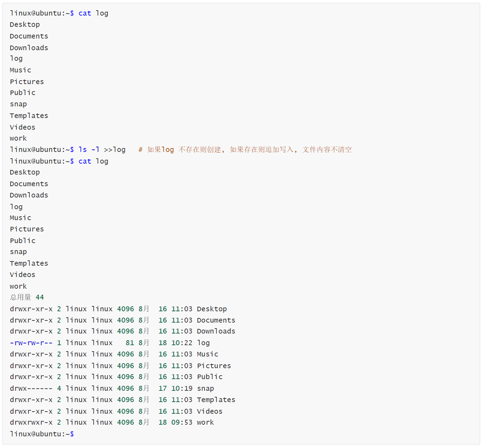Screen dimensions: 482x448
Task: Click the Downloads name in the 11:03 long listing
Action: pyautogui.click(x=216, y=331)
